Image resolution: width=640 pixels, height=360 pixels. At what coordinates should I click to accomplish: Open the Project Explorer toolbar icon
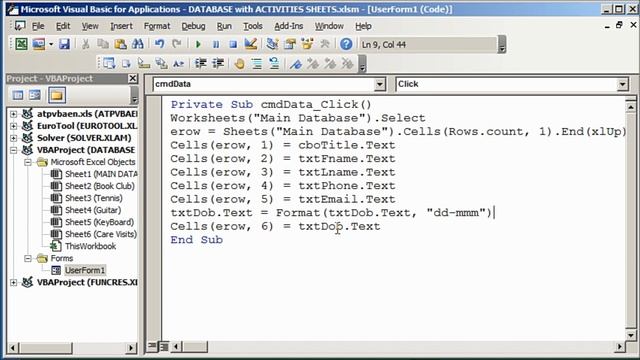click(x=272, y=44)
